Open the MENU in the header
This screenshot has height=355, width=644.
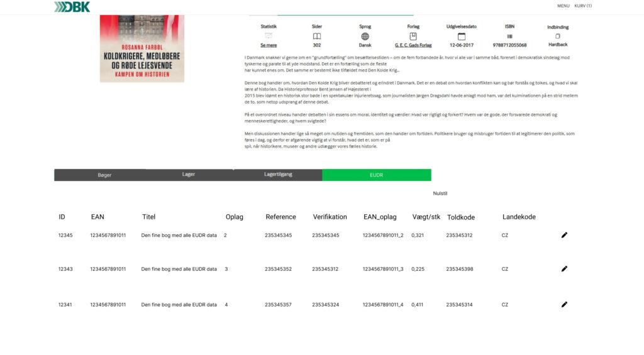pyautogui.click(x=563, y=6)
